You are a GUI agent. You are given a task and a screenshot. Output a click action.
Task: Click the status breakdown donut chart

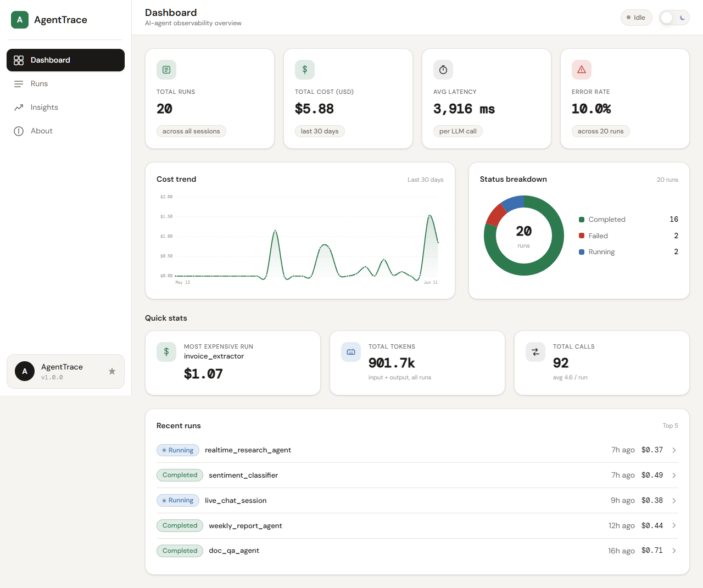click(524, 236)
